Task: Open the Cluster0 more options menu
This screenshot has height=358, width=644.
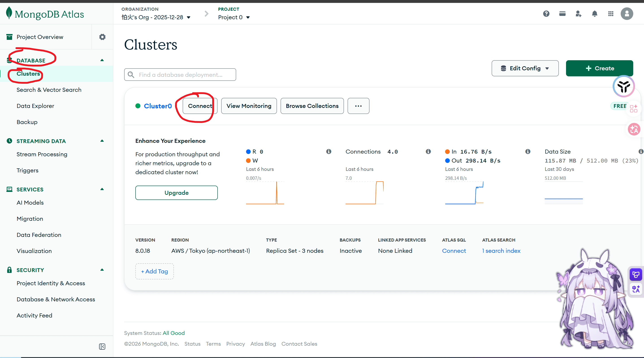Action: (x=358, y=106)
